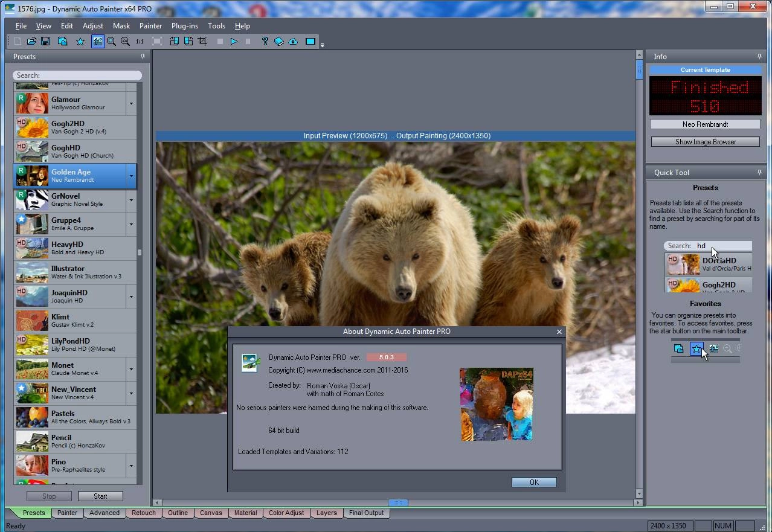This screenshot has width=772, height=532.
Task: Click the Stop button under presets
Action: pyautogui.click(x=49, y=496)
